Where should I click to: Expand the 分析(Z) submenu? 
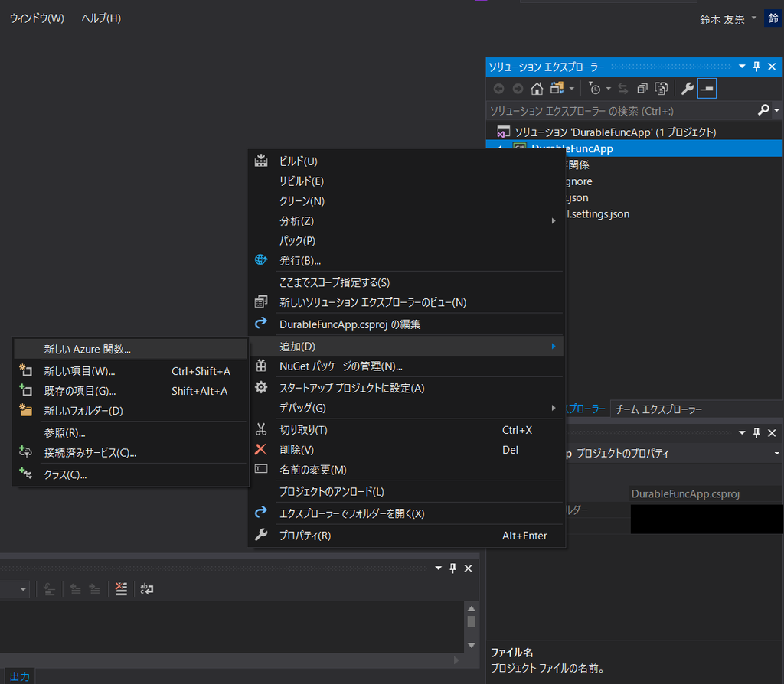click(x=407, y=221)
